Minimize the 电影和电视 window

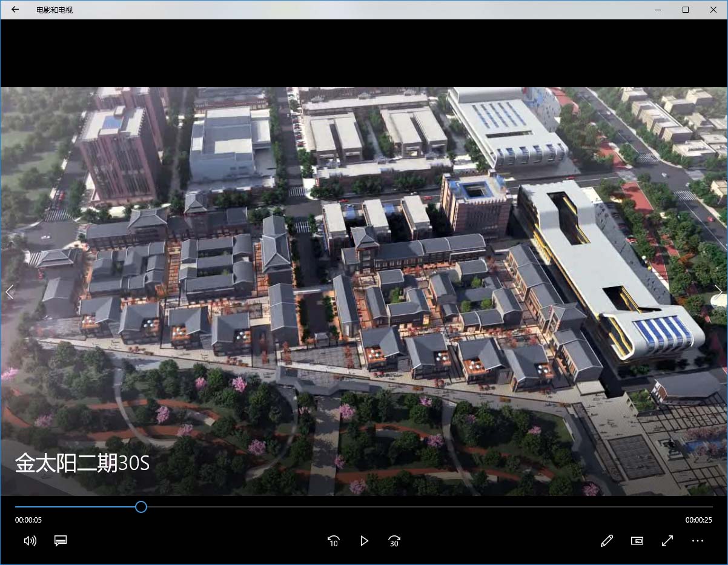coord(658,10)
